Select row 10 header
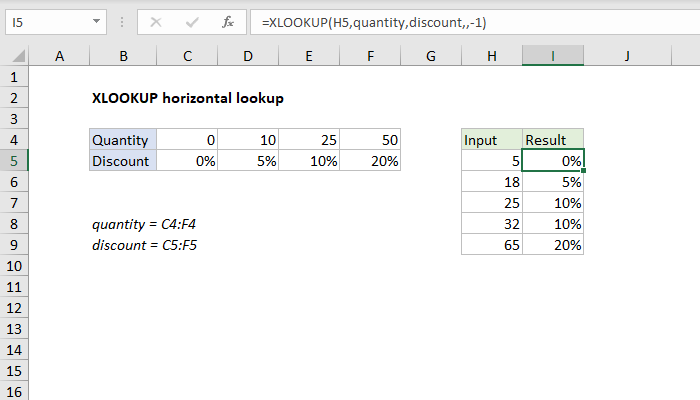Image resolution: width=700 pixels, height=400 pixels. click(14, 266)
